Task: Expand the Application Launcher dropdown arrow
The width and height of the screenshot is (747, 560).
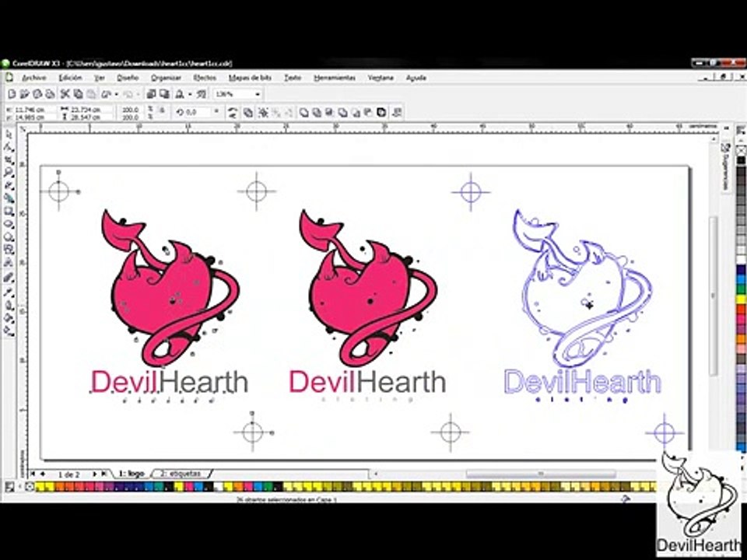Action: 190,94
